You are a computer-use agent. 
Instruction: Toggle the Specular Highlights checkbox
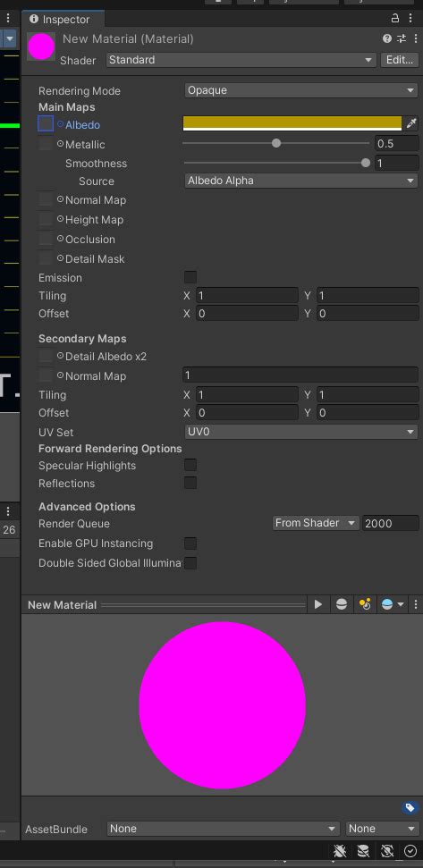(x=190, y=465)
